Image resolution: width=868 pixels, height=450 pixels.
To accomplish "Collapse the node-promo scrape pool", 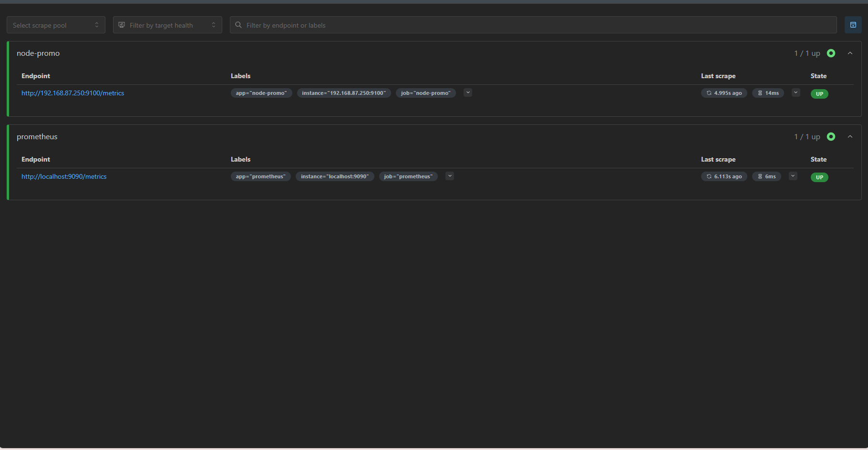I will click(850, 53).
